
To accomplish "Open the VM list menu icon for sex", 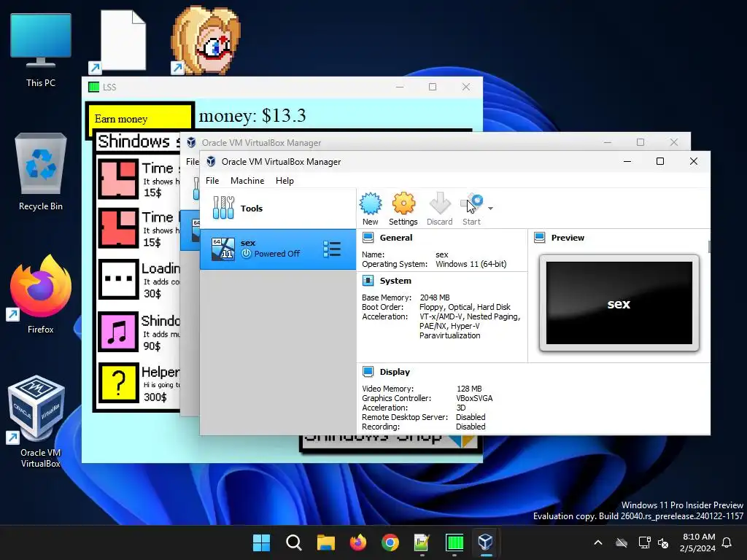I will 332,249.
